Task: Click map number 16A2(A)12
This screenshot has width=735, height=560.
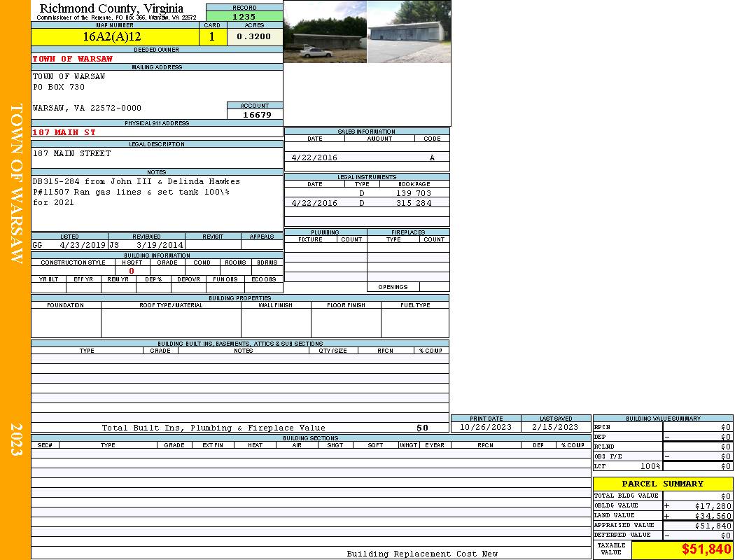Action: coord(112,37)
